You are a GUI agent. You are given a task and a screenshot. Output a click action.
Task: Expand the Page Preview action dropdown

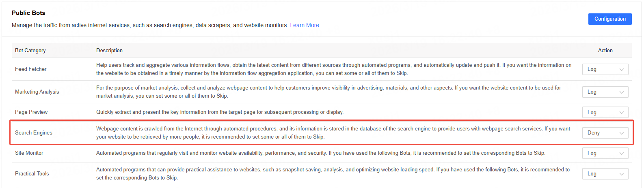605,112
